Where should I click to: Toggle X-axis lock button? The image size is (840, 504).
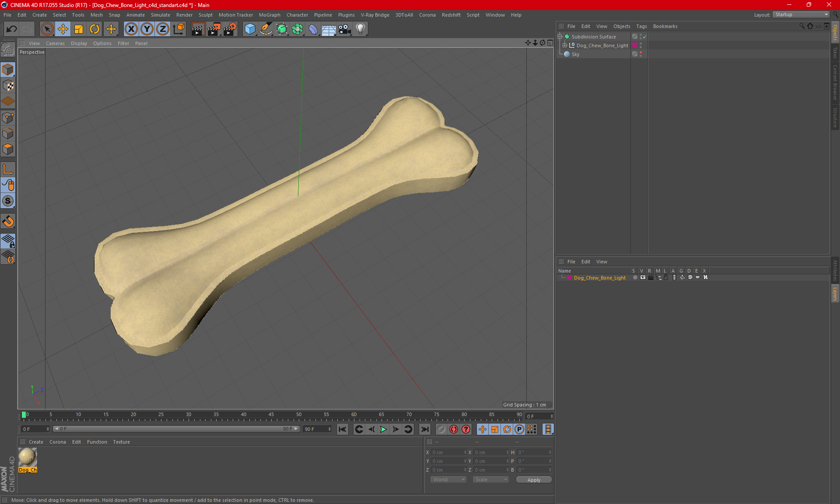[131, 29]
